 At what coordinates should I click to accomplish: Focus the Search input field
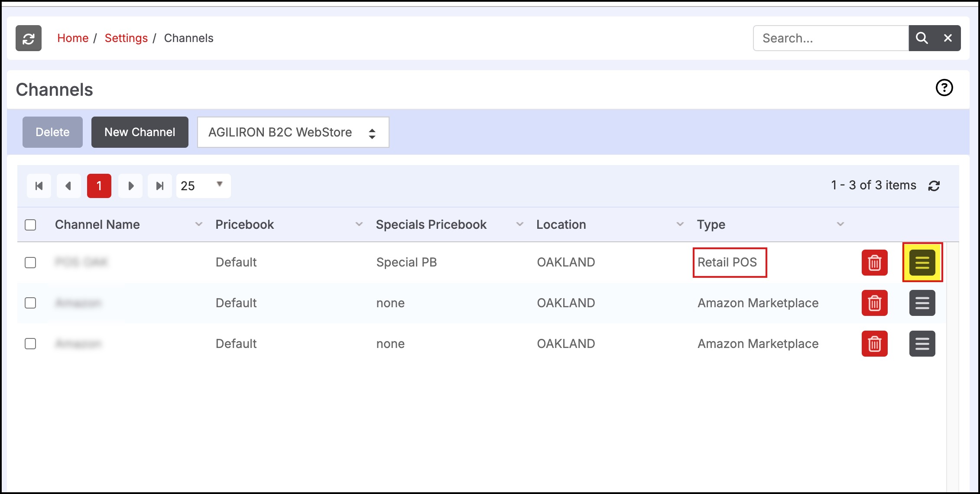click(x=831, y=38)
